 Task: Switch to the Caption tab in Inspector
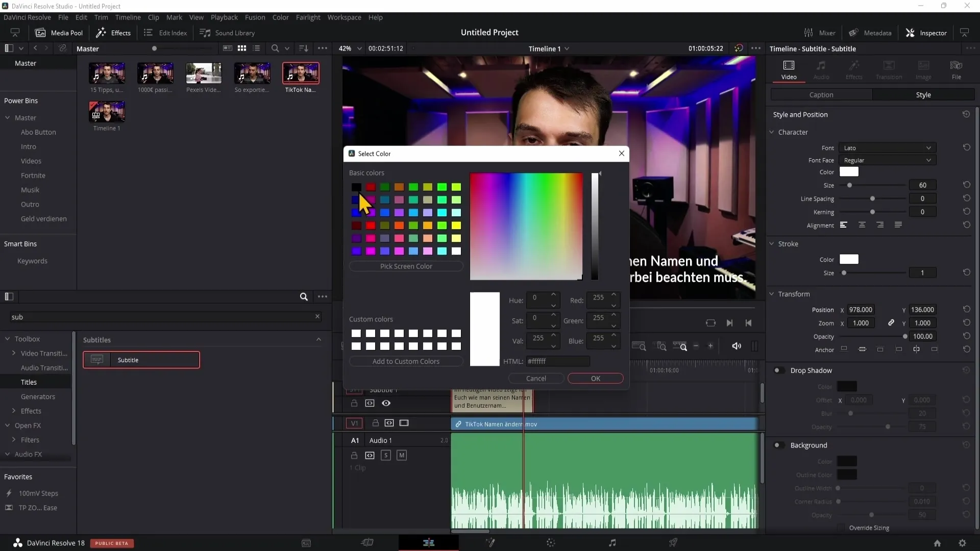point(822,94)
